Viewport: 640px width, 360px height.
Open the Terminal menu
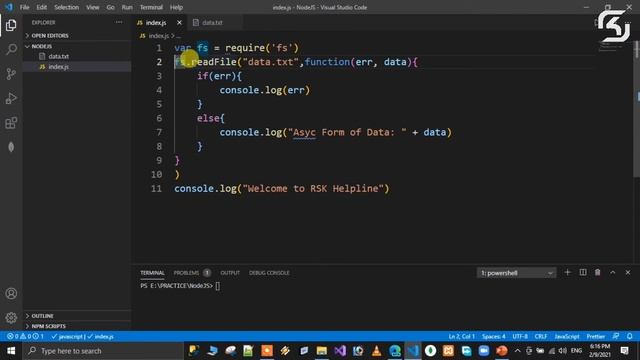tap(151, 7)
